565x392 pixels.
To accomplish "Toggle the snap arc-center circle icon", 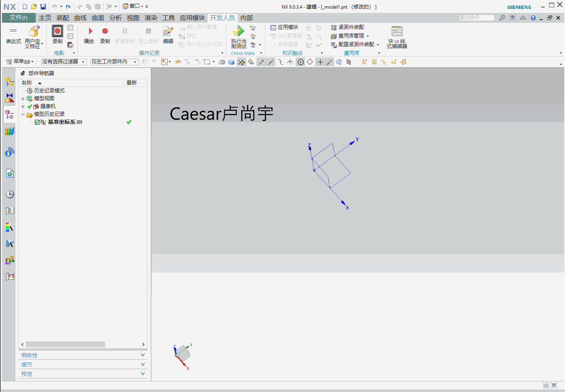I will point(301,62).
